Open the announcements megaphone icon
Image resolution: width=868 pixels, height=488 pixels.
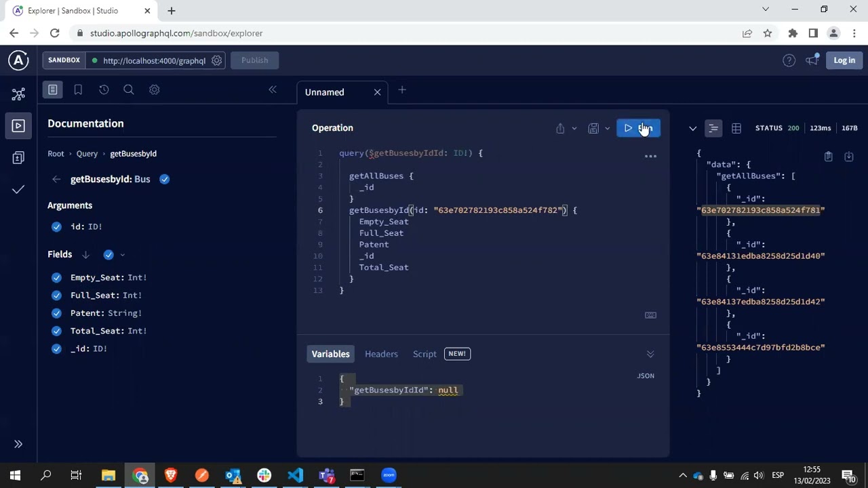coord(812,60)
